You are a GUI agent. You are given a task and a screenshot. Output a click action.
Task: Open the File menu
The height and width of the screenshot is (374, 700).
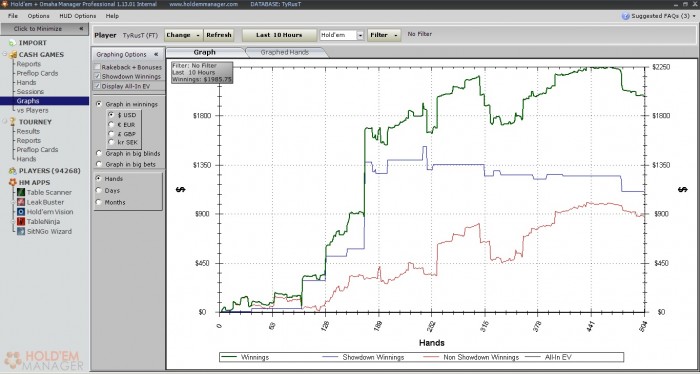point(12,16)
